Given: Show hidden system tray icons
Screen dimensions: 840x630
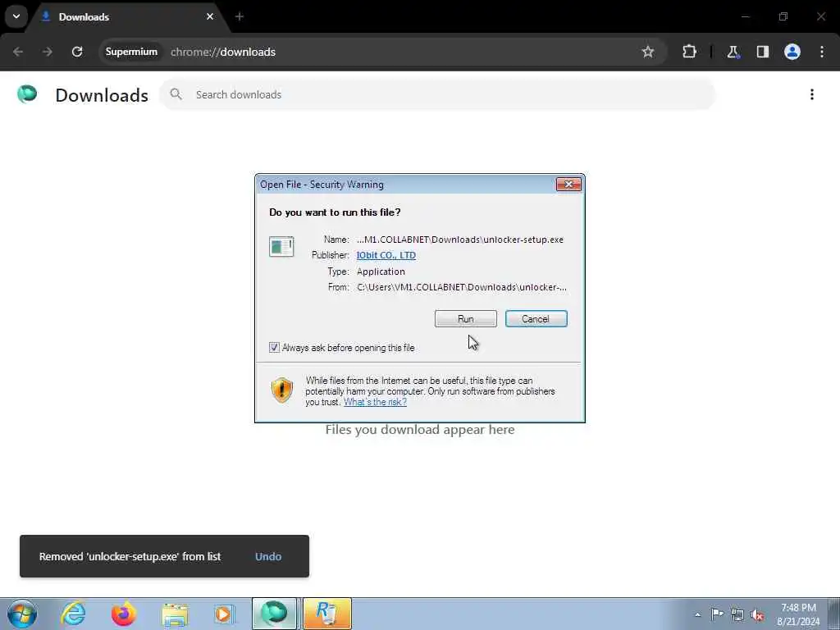Looking at the screenshot, I should pyautogui.click(x=697, y=614).
